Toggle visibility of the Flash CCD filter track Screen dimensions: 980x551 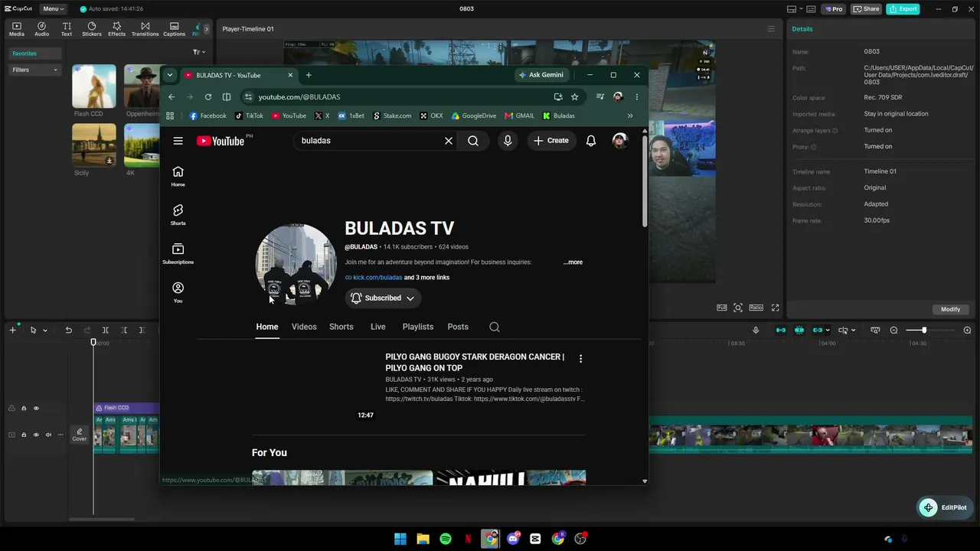click(36, 408)
